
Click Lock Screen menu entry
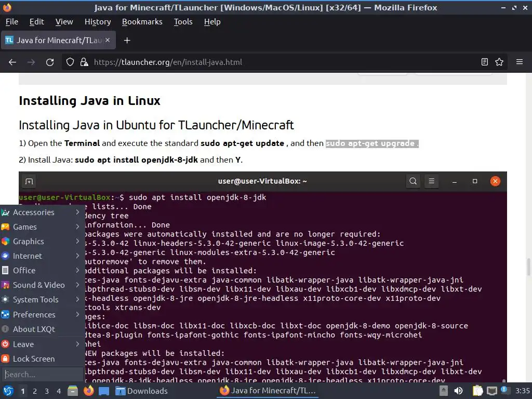click(x=42, y=358)
